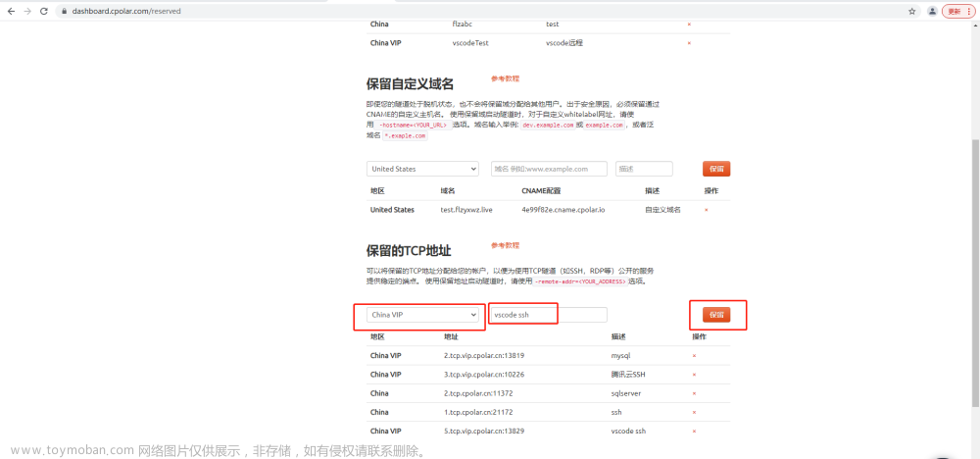This screenshot has height=459, width=980.
Task: Click 'sqlserver' description cell
Action: tap(626, 393)
